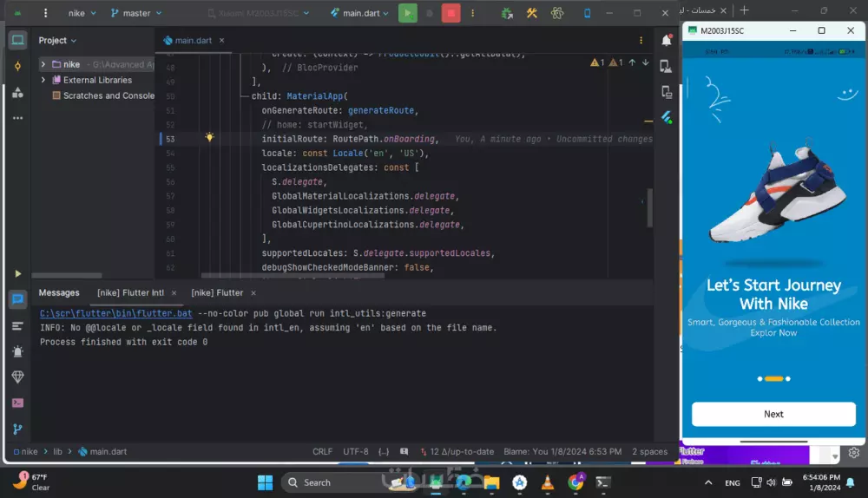This screenshot has width=868, height=498.
Task: Open the Messages tool window icon
Action: [17, 299]
